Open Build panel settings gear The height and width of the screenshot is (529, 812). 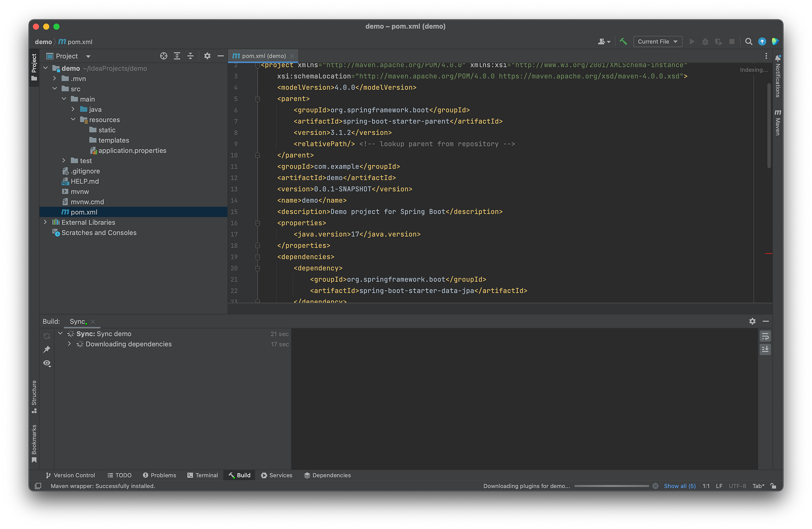click(x=752, y=321)
